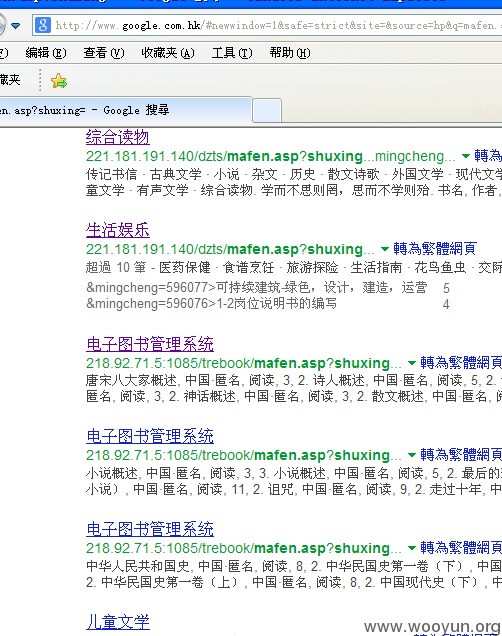Click the Google favicon in address bar
Screen dimensions: 502x636
point(43,25)
